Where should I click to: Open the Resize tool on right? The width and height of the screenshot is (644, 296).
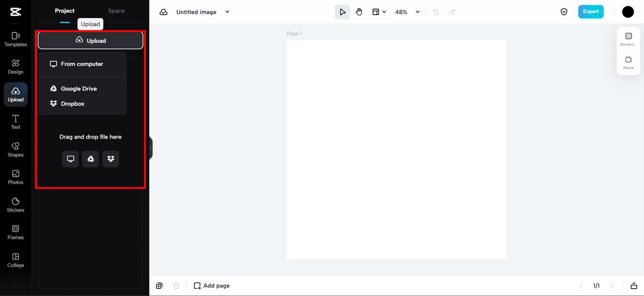(628, 62)
